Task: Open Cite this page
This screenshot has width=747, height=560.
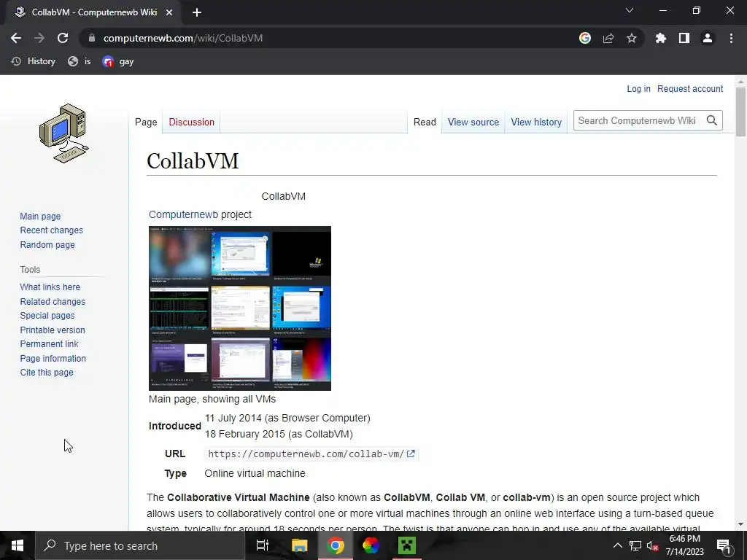Action: pyautogui.click(x=47, y=373)
